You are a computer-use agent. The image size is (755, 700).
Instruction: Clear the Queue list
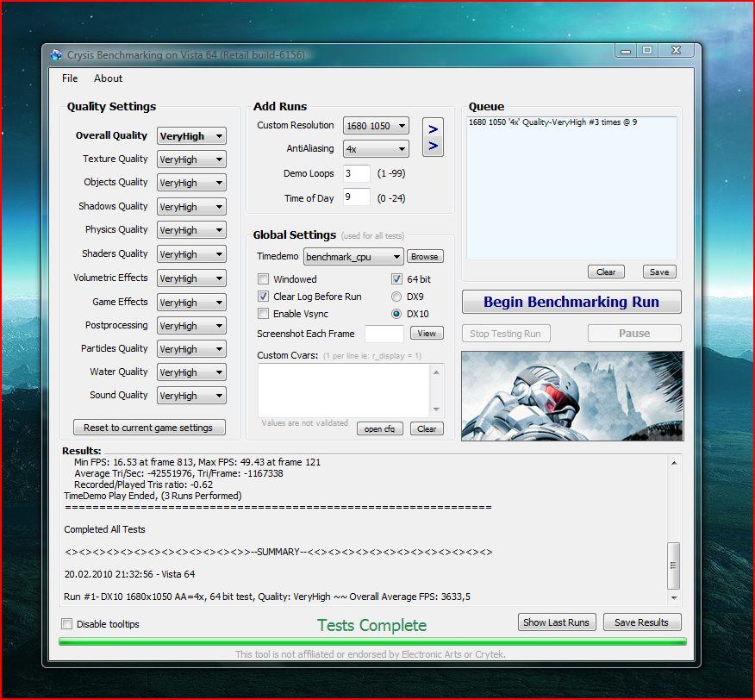coord(606,272)
